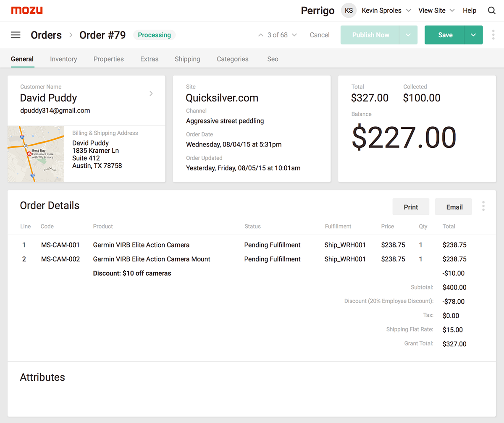Open the Save button dropdown arrow
The width and height of the screenshot is (504, 423).
(473, 35)
